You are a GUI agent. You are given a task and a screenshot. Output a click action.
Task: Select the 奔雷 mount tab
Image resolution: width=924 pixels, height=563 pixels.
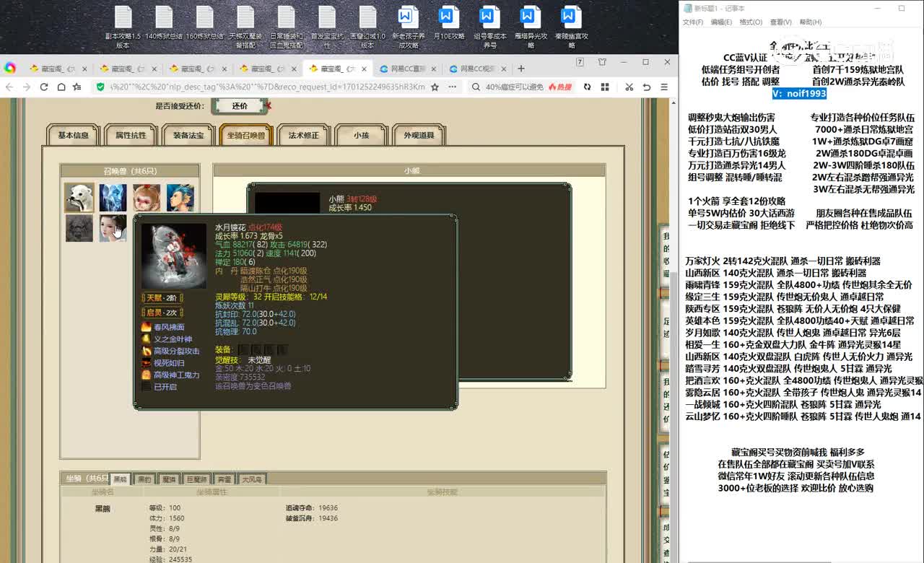225,479
